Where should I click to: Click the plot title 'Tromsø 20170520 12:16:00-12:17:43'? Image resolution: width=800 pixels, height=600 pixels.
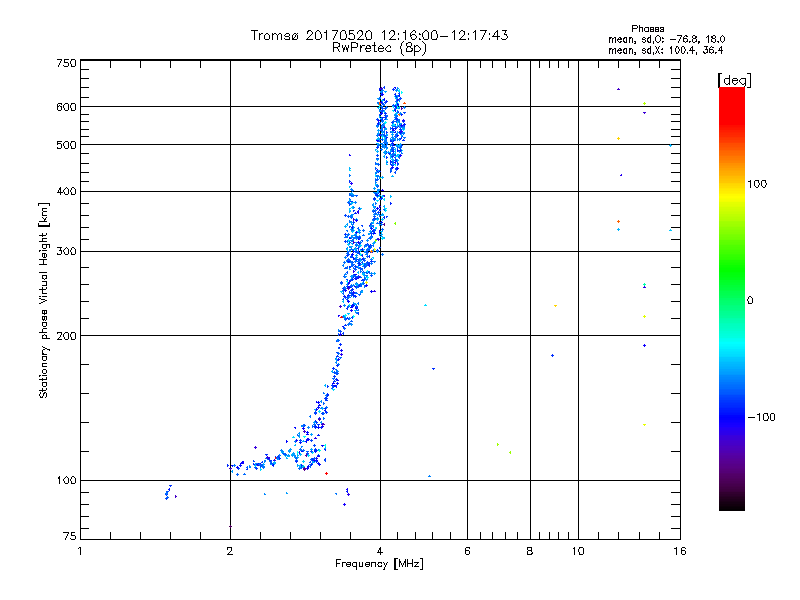tap(379, 35)
